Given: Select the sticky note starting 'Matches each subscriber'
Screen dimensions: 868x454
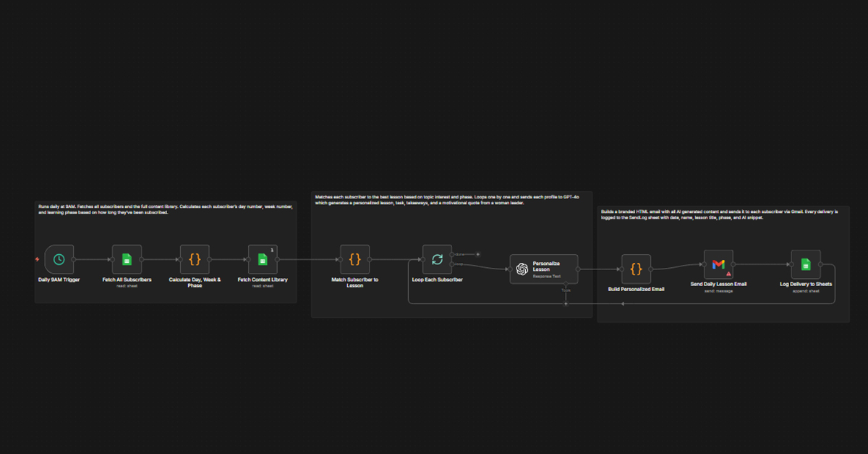Looking at the screenshot, I should [451, 255].
